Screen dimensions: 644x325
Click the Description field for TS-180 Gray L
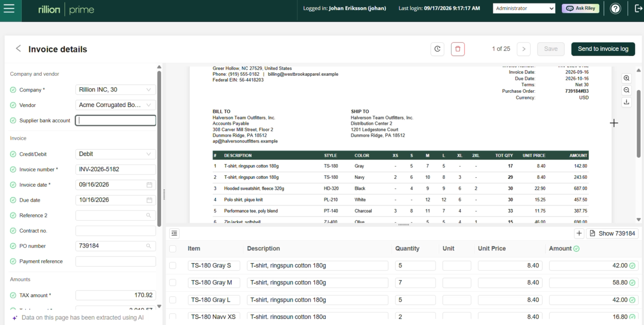tap(318, 300)
